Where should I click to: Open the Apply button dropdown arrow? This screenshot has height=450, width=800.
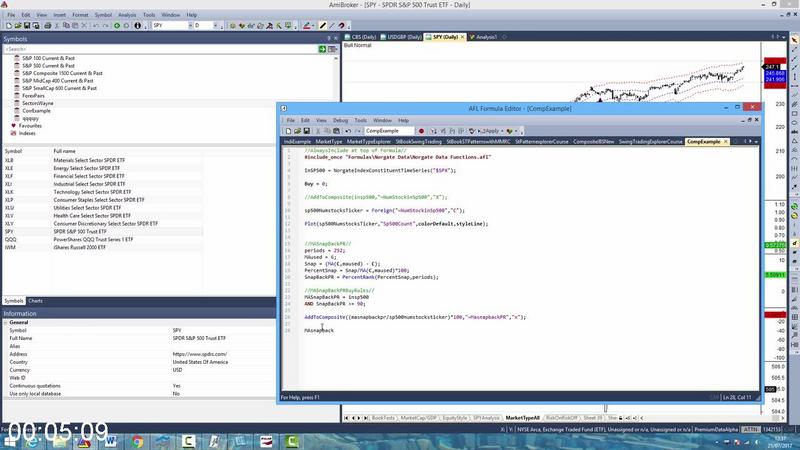(x=502, y=131)
